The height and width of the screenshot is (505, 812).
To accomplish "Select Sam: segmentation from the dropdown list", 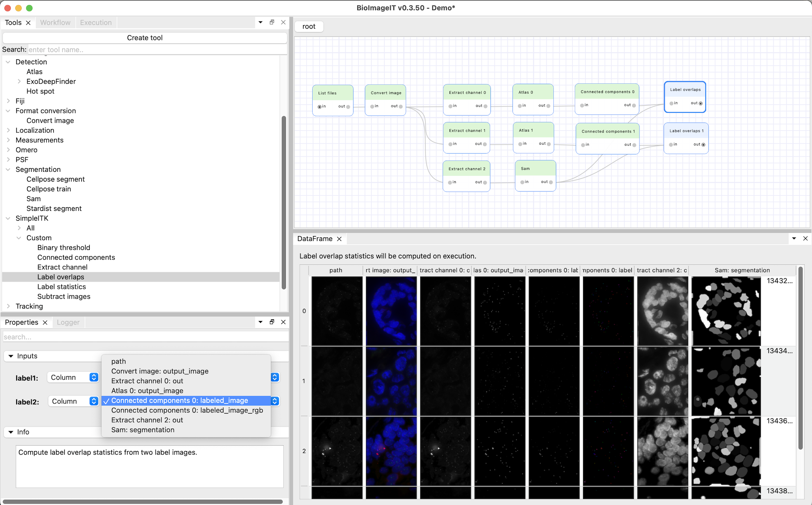I will [x=143, y=430].
